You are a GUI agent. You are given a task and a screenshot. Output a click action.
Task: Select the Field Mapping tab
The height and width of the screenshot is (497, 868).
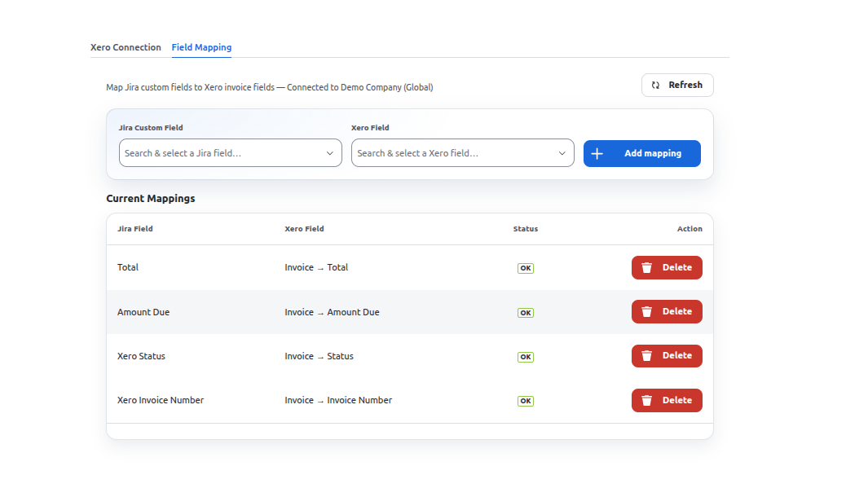pos(201,47)
